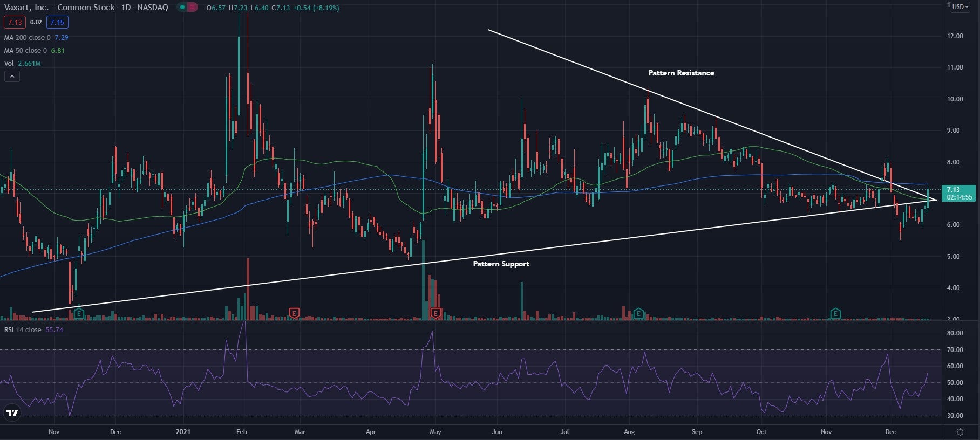Click the current price label 7.13 on axis
Screen dimensions: 980x440
tap(959, 193)
